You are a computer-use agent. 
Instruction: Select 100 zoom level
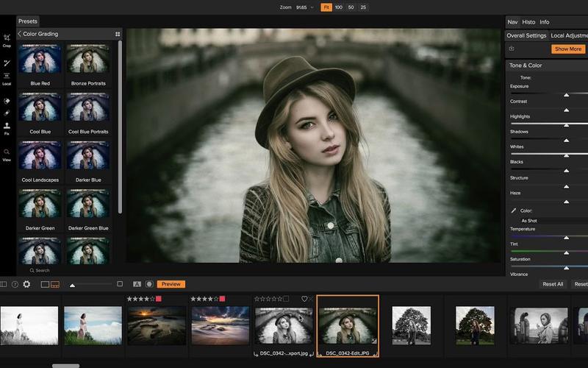click(339, 7)
